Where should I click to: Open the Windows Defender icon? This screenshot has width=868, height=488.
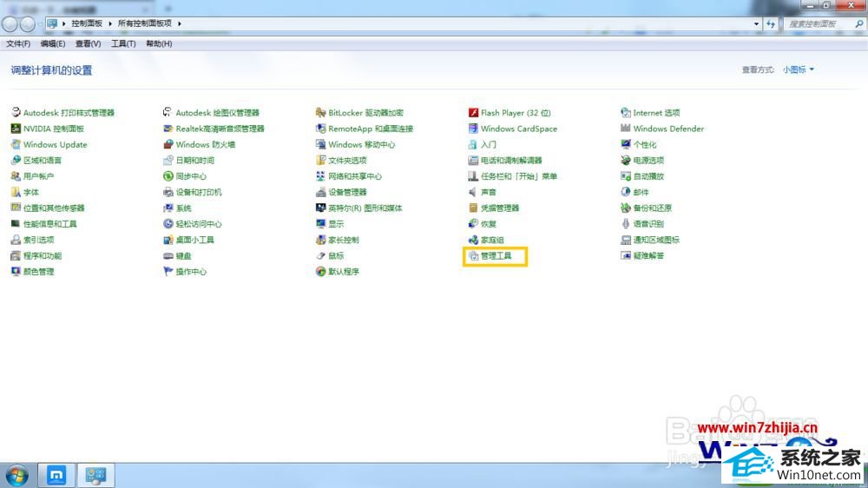(626, 129)
